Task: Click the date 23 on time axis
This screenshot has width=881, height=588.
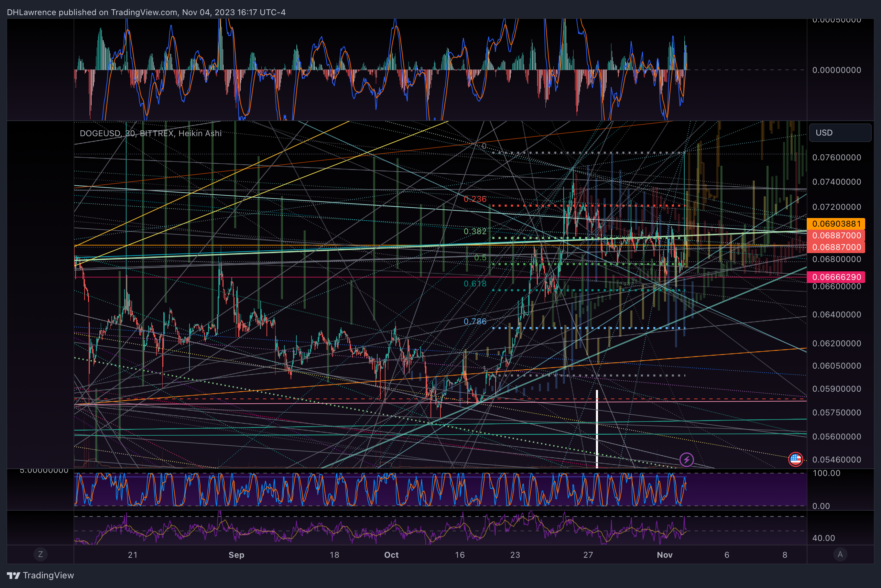Action: click(x=515, y=555)
